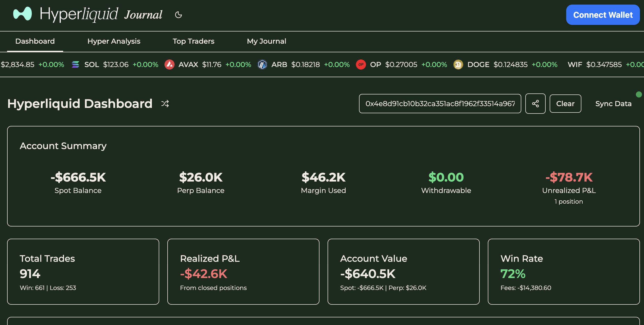Click the DOGE ticker icon
The height and width of the screenshot is (325, 644).
[458, 64]
